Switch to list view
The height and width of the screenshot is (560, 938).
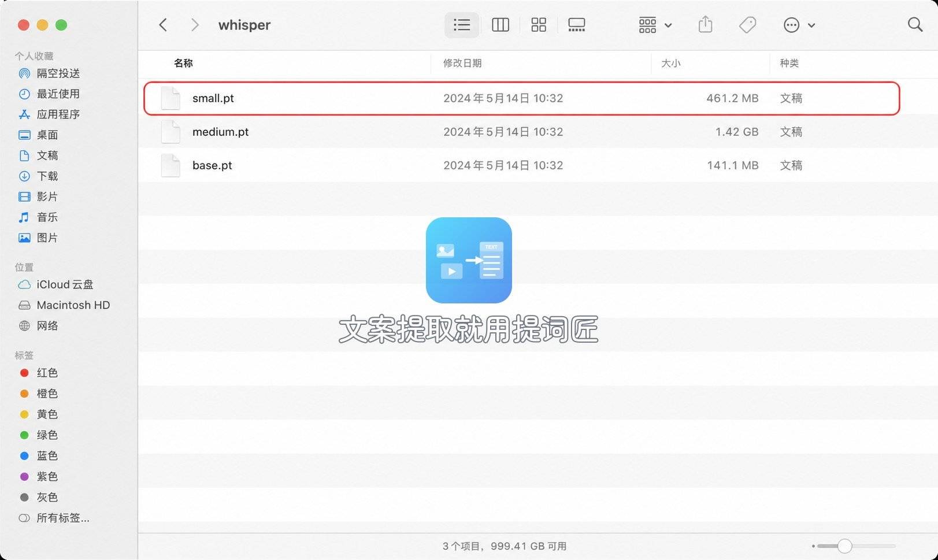[x=461, y=25]
